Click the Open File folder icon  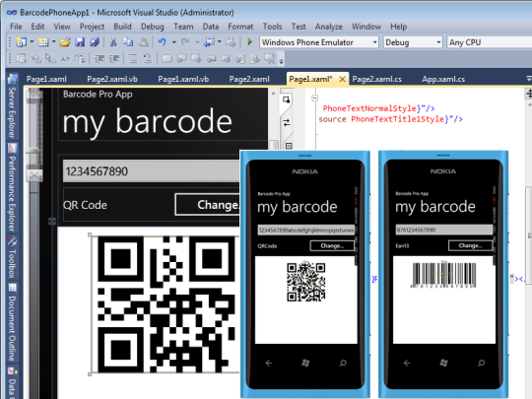pos(65,42)
